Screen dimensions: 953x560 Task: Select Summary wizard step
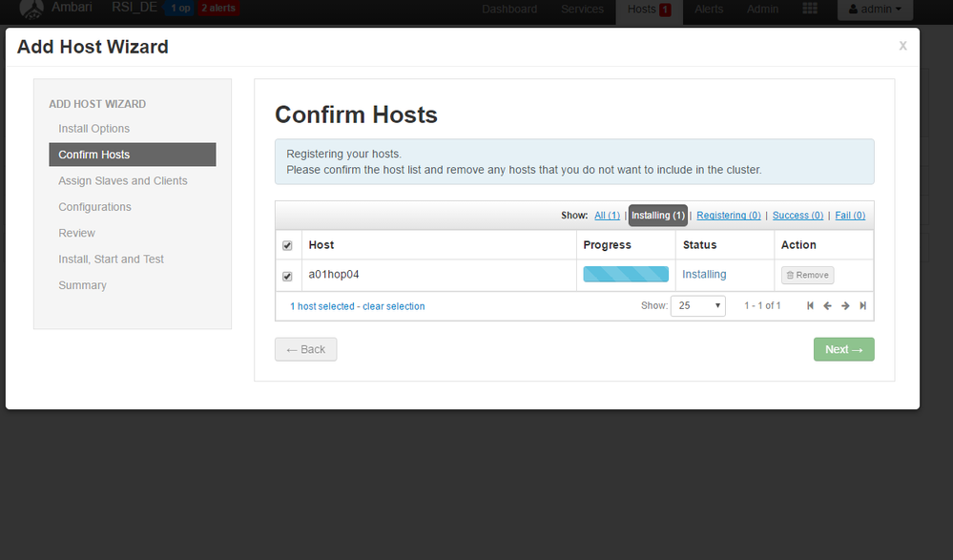[x=83, y=285]
